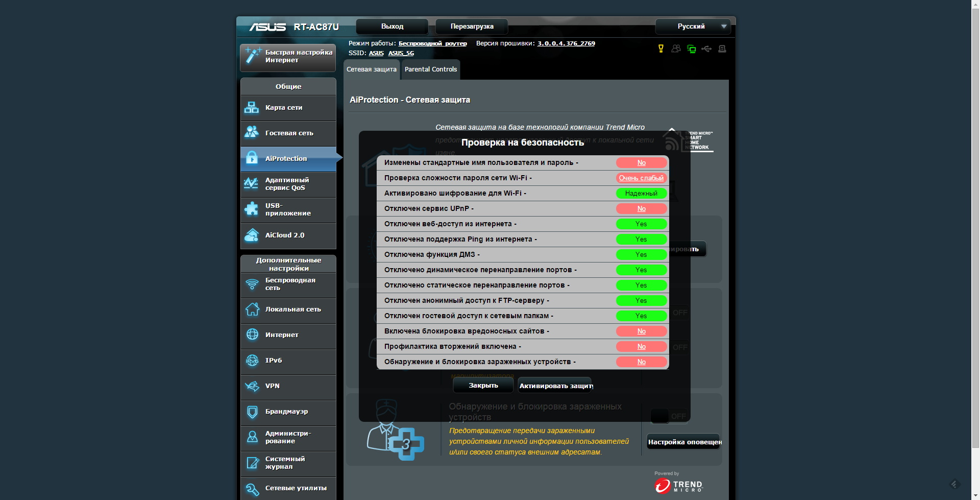
Task: Click No for intrusion prevention row
Action: [x=642, y=346]
